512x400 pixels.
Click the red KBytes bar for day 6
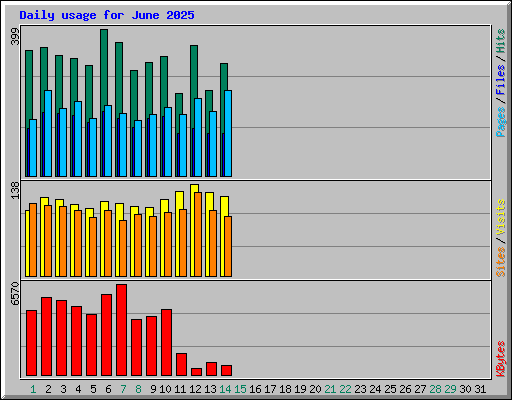coord(106,335)
